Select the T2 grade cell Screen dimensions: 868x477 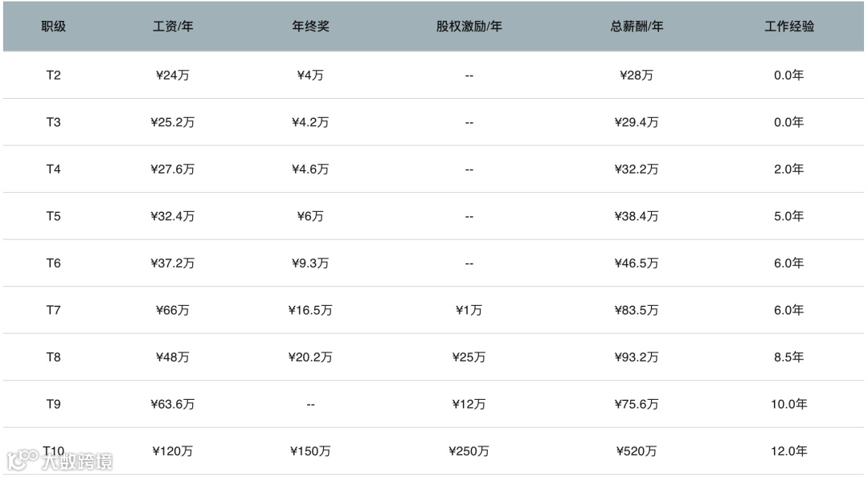pos(53,75)
